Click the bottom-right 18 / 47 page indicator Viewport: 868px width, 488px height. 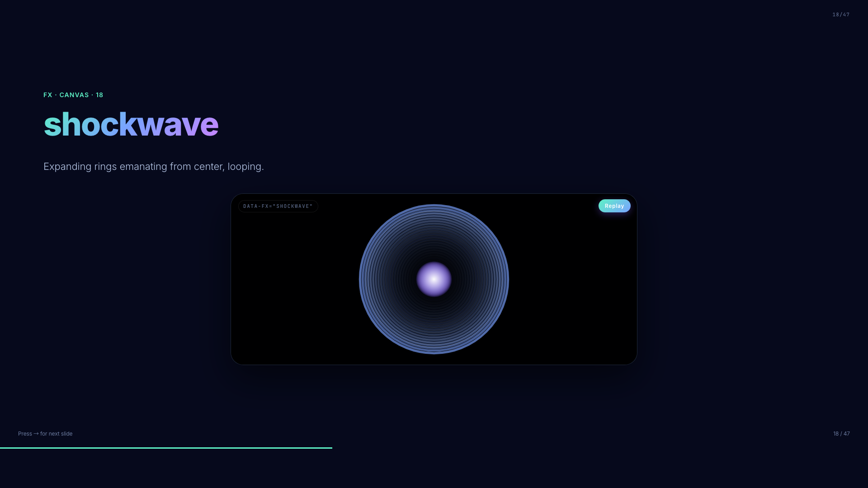841,434
